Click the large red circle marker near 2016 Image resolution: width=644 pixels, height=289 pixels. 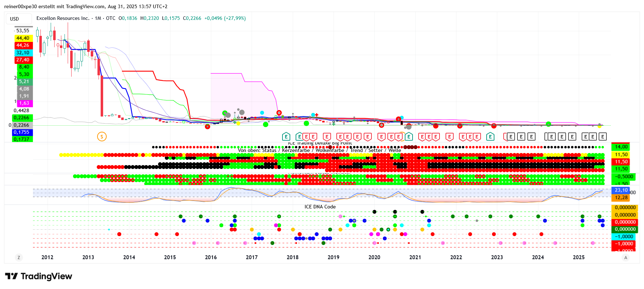pyautogui.click(x=208, y=126)
